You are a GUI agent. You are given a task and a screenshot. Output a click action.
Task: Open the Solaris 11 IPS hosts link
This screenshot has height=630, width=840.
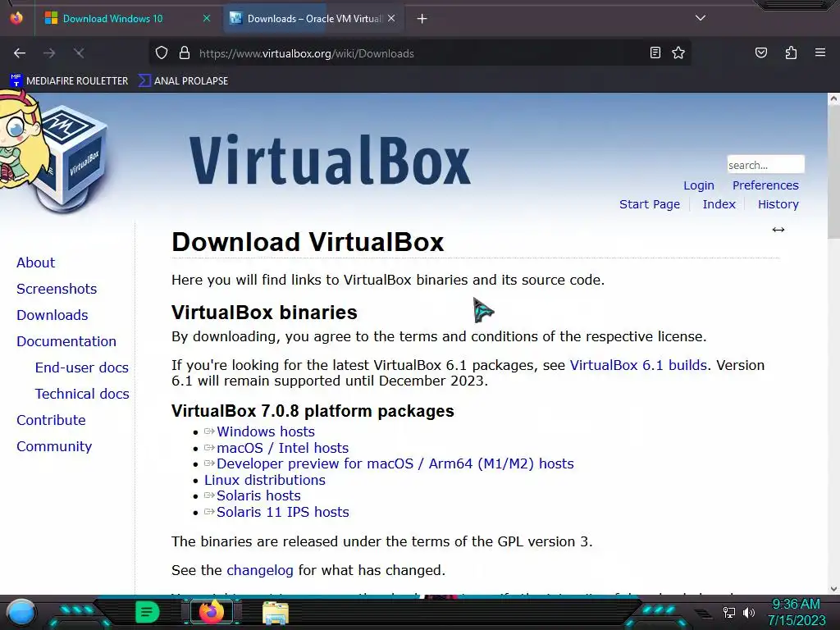point(283,512)
